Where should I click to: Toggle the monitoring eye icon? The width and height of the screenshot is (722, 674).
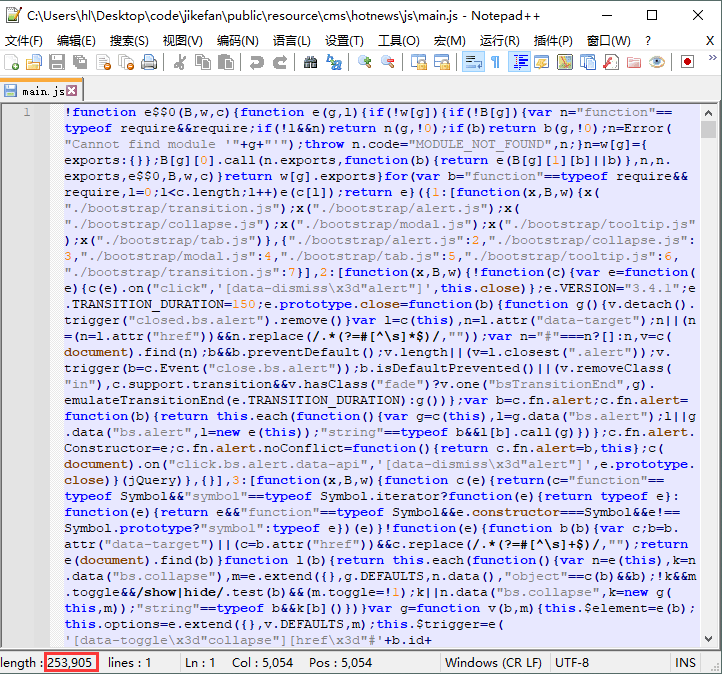click(657, 62)
